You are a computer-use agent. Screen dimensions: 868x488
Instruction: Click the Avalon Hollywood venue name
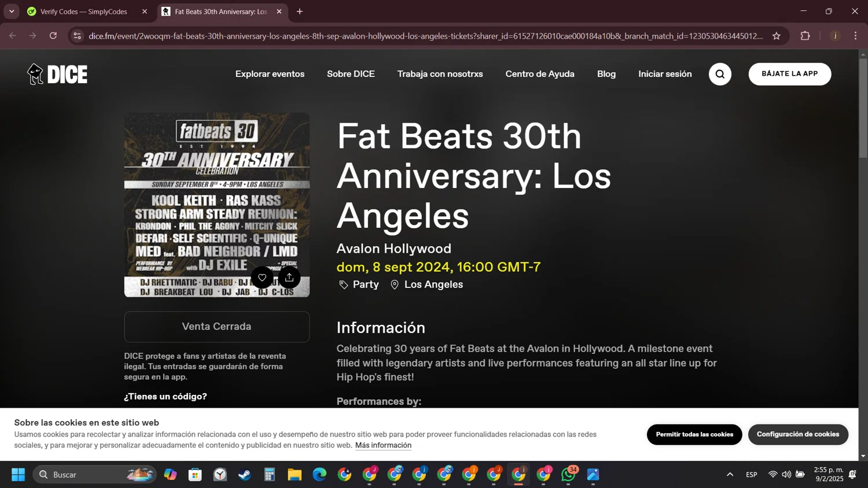tap(394, 249)
